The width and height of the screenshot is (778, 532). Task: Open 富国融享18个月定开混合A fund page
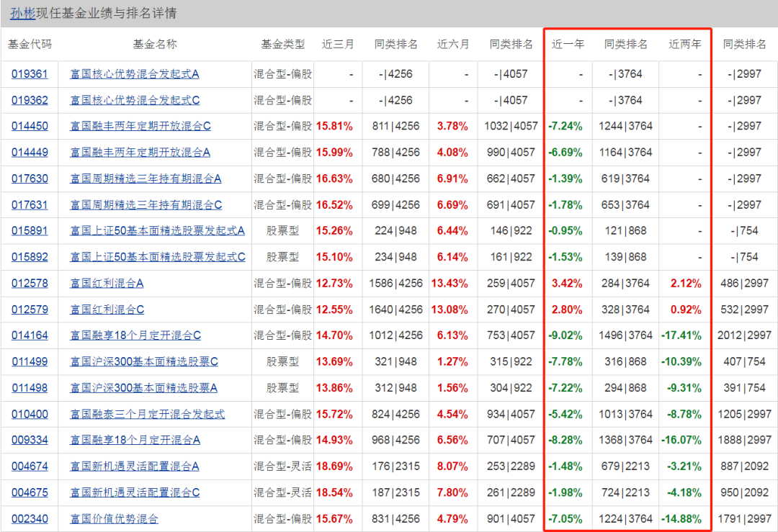135,440
